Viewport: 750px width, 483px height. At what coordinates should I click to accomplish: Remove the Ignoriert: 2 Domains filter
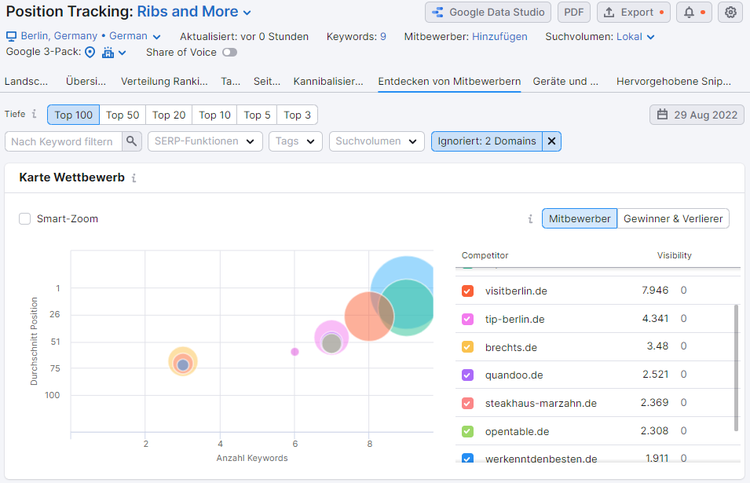pos(551,141)
